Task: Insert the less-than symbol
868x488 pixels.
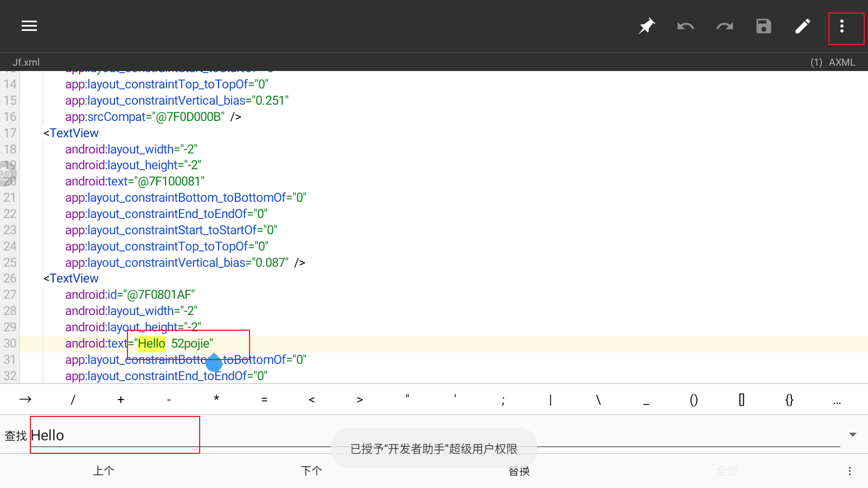Action: [x=312, y=400]
